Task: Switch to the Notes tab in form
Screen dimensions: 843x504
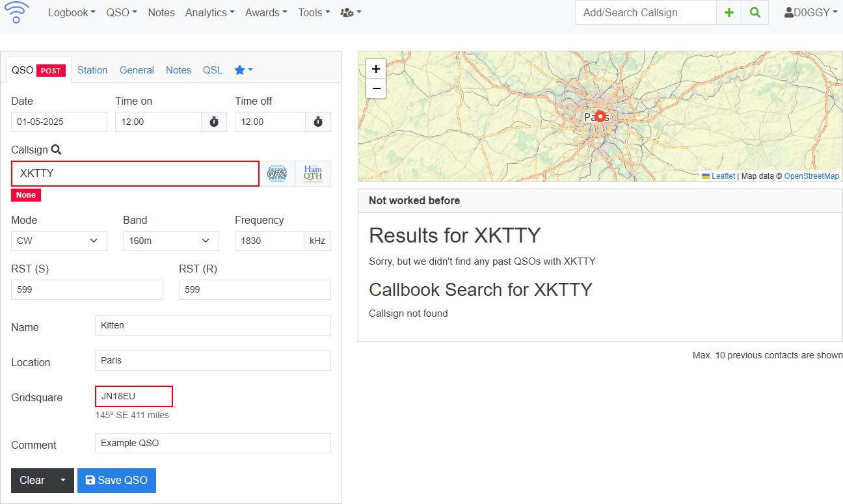Action: 178,70
